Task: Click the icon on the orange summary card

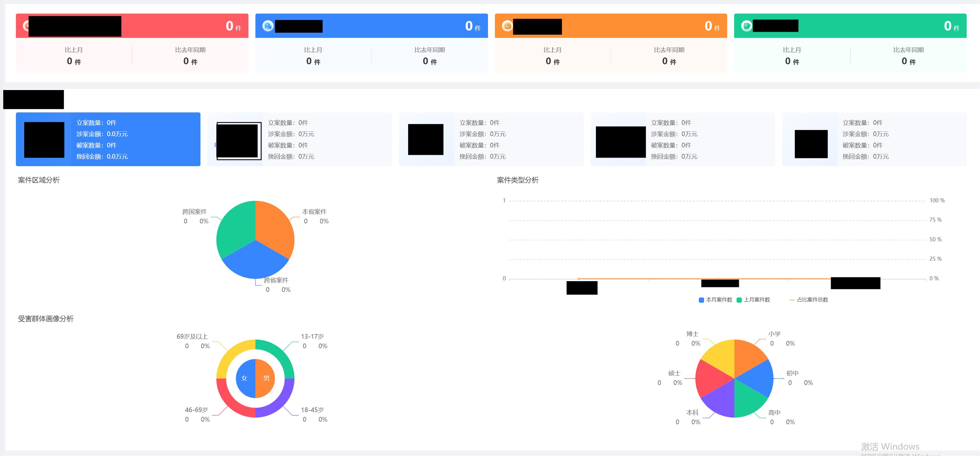Action: [x=507, y=26]
